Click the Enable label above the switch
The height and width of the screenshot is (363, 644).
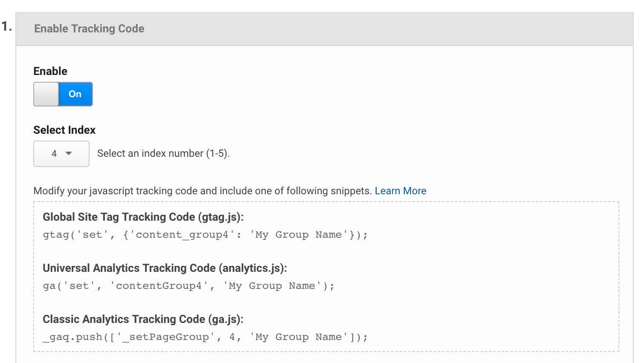50,71
